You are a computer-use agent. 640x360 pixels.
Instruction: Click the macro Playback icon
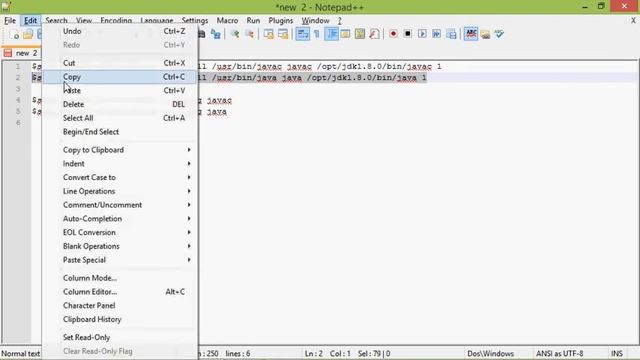(x=422, y=34)
